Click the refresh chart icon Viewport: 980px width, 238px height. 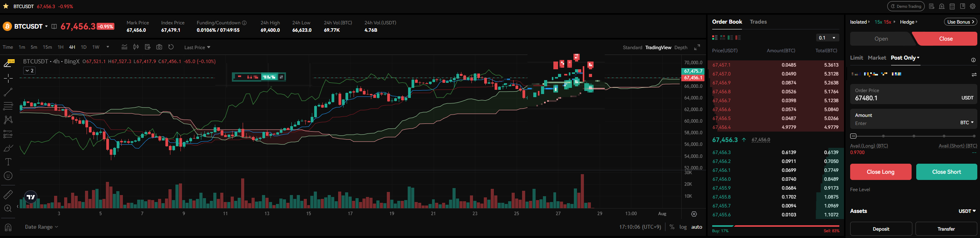point(171,47)
